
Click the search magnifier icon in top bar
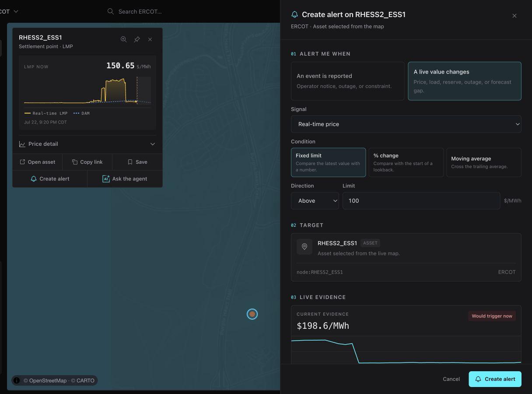pos(111,11)
